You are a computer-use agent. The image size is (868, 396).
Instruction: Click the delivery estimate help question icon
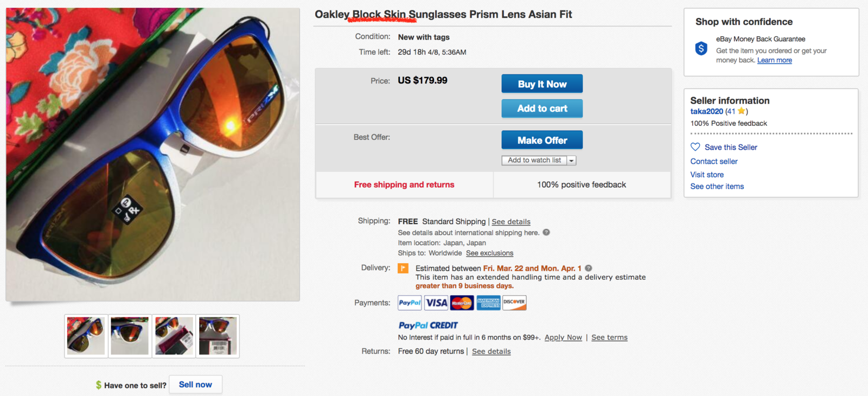tap(589, 268)
